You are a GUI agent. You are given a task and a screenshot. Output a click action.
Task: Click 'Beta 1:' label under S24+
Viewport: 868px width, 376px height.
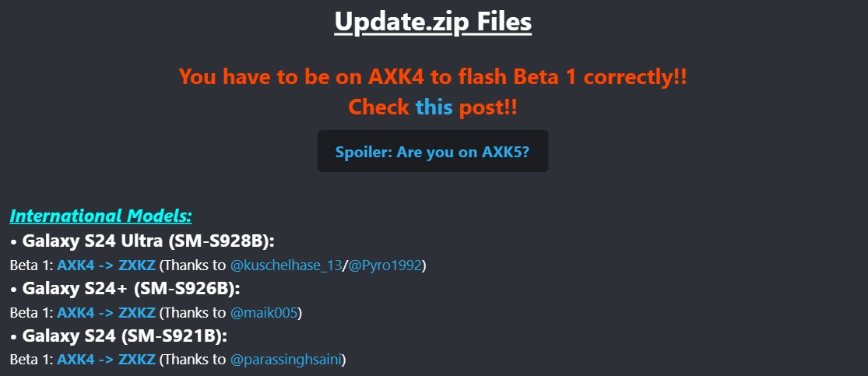(32, 313)
